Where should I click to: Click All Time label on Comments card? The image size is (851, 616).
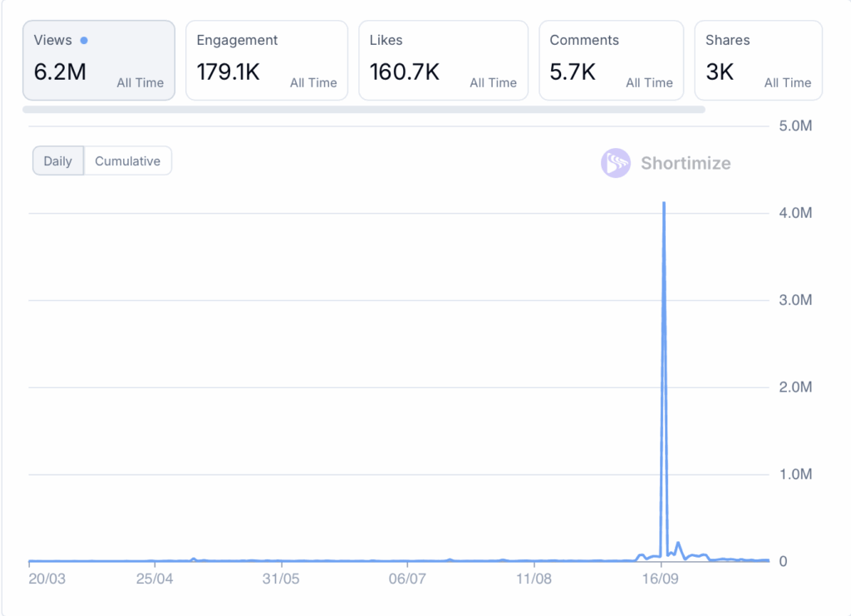point(649,83)
